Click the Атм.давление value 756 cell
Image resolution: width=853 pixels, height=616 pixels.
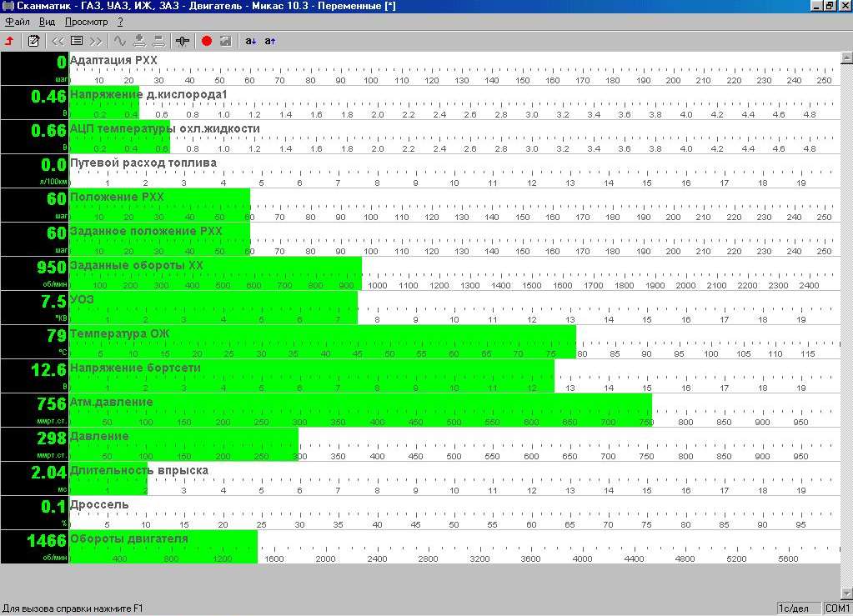pyautogui.click(x=34, y=410)
